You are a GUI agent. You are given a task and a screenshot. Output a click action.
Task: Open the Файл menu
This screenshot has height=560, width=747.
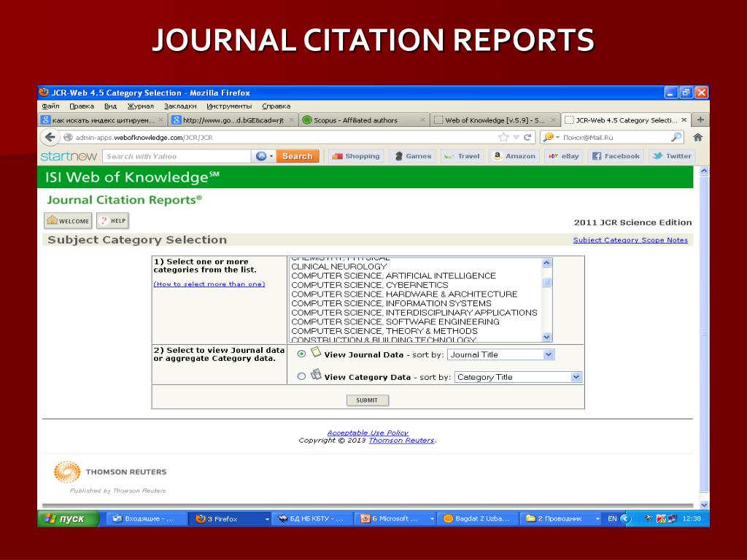click(50, 106)
